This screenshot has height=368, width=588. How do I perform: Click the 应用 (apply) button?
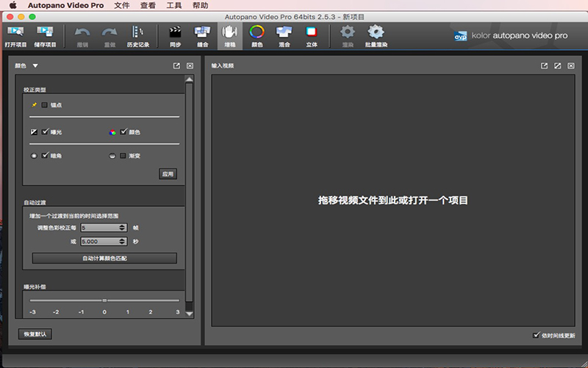click(168, 174)
